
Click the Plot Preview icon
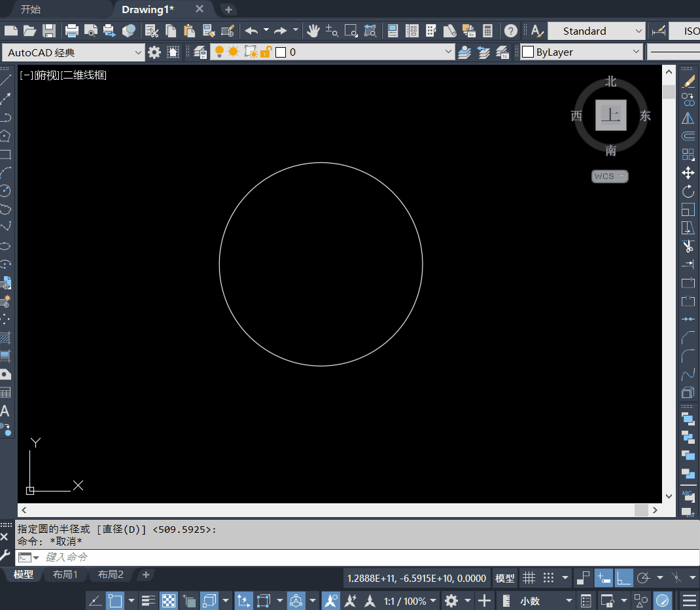pos(91,31)
